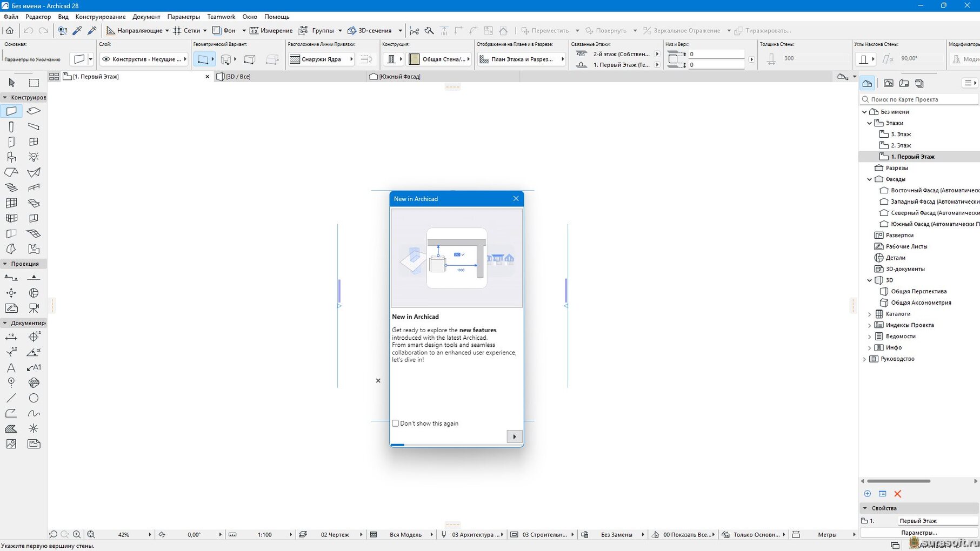Select the Dimension tool
This screenshot has height=551, width=980.
[11, 337]
